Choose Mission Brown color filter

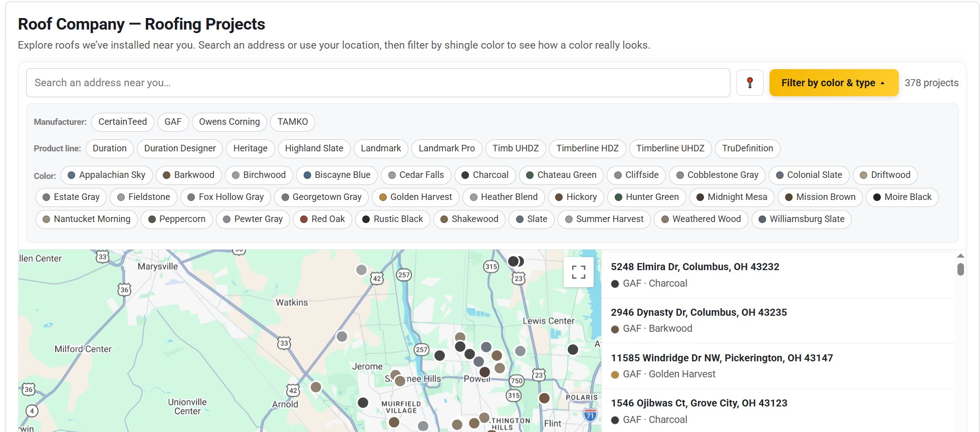[x=821, y=197]
